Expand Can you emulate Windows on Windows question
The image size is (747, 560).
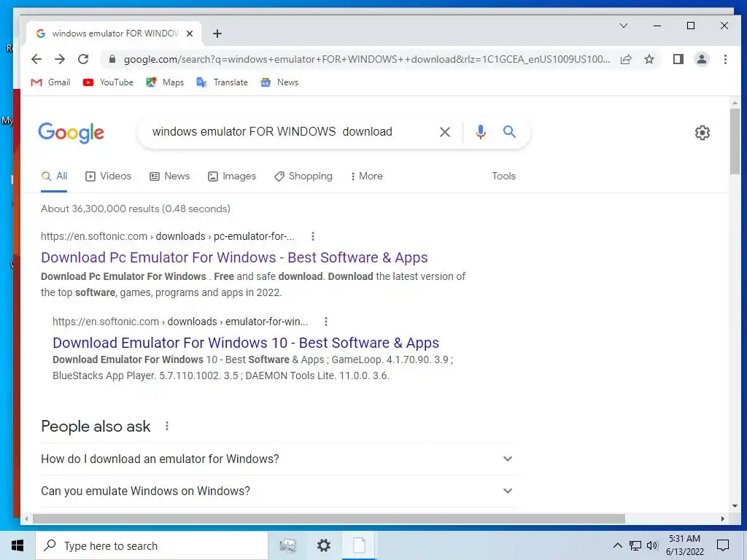[x=279, y=491]
